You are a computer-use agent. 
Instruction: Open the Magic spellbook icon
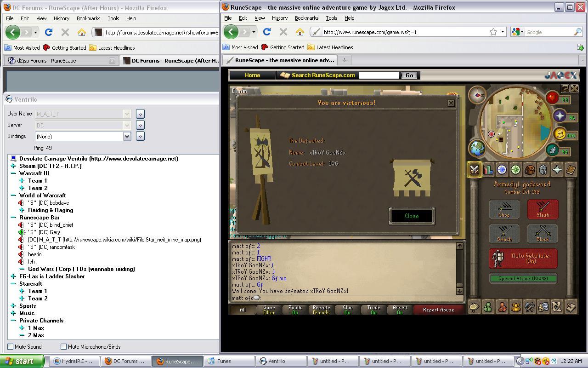pos(571,170)
